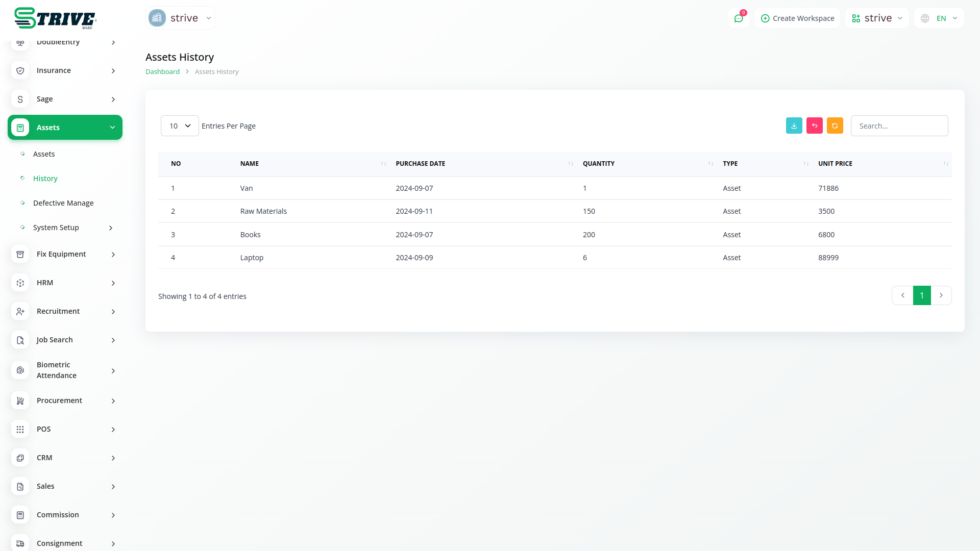Viewport: 980px width, 551px height.
Task: Click the pink back arrow icon
Action: click(814, 126)
